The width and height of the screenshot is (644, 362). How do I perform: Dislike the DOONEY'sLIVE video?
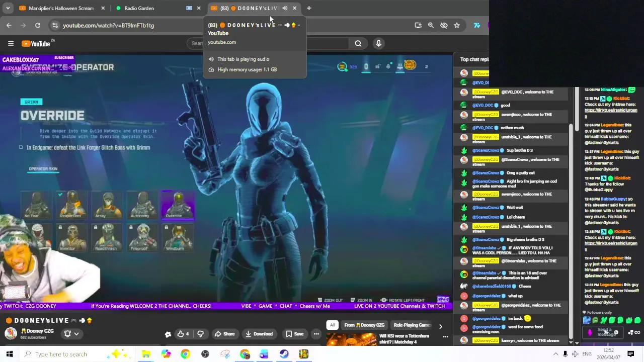tap(201, 334)
